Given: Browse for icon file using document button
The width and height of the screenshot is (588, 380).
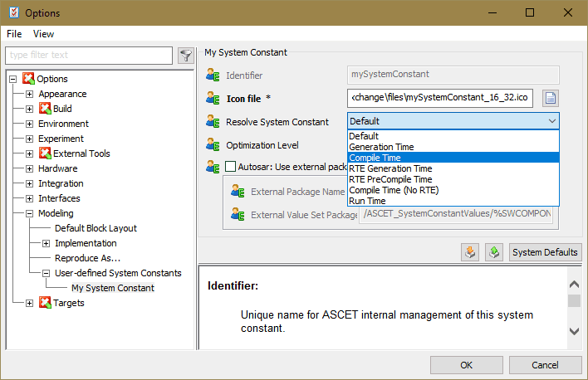Looking at the screenshot, I should [551, 98].
